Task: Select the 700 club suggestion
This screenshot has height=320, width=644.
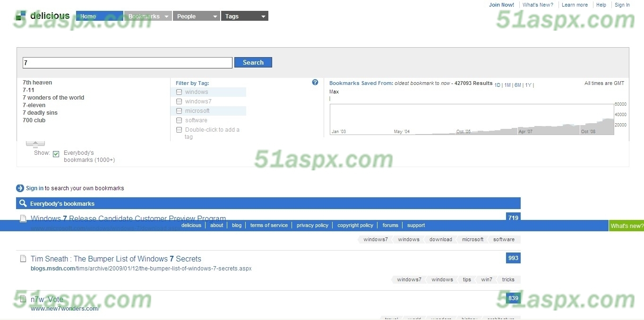Action: [x=34, y=120]
